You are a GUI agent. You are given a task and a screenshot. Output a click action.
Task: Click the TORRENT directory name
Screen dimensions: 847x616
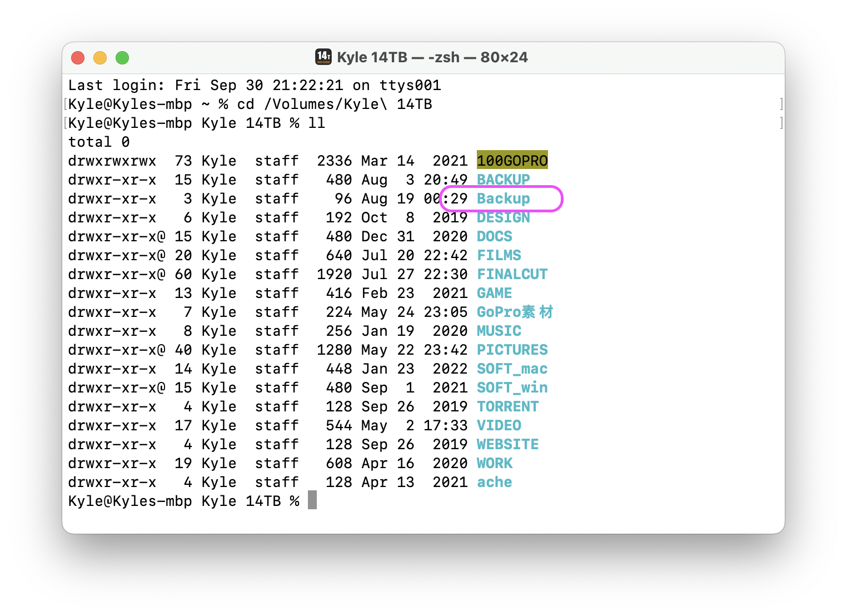pyautogui.click(x=508, y=406)
